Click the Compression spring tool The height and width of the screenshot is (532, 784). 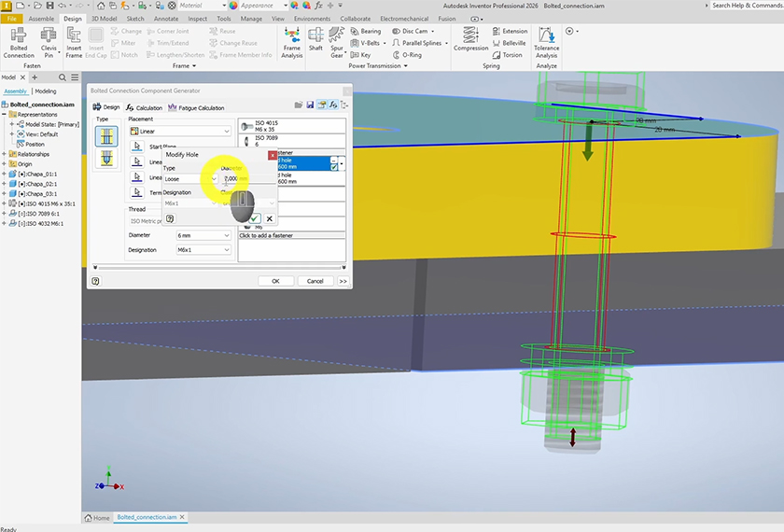(x=470, y=40)
